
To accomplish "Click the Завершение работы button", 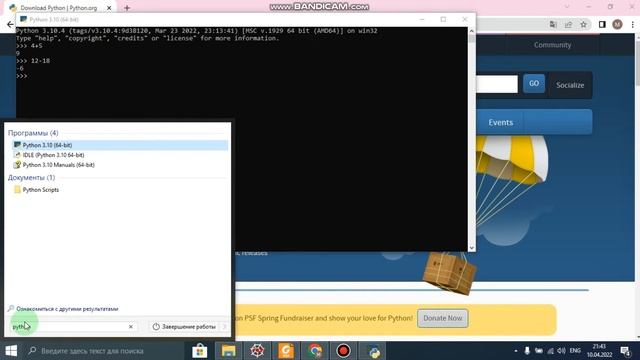I will pyautogui.click(x=184, y=327).
